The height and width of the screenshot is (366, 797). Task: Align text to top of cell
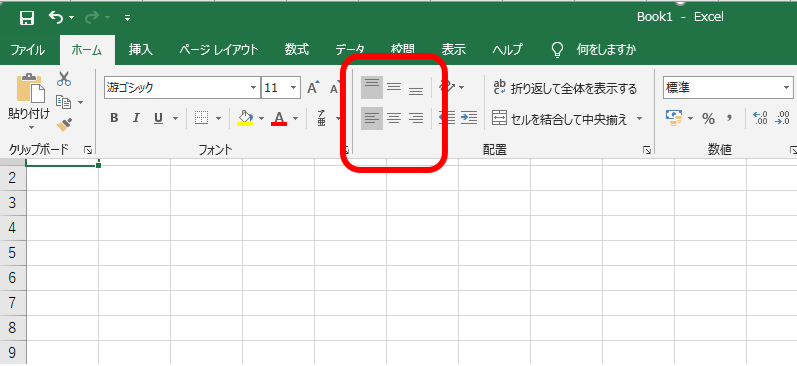[x=372, y=87]
